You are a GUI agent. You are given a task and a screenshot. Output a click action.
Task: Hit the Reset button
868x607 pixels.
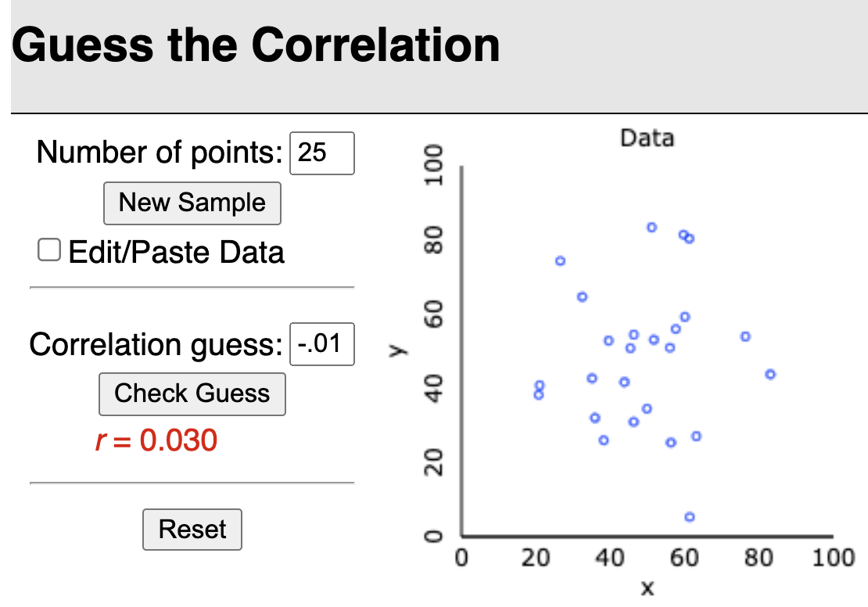(x=192, y=530)
